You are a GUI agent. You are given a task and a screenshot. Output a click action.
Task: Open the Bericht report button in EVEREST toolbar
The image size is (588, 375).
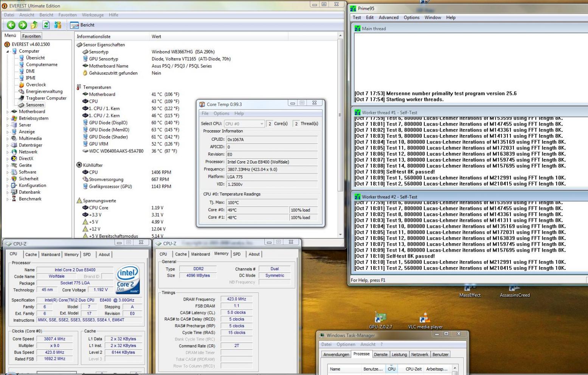[82, 25]
